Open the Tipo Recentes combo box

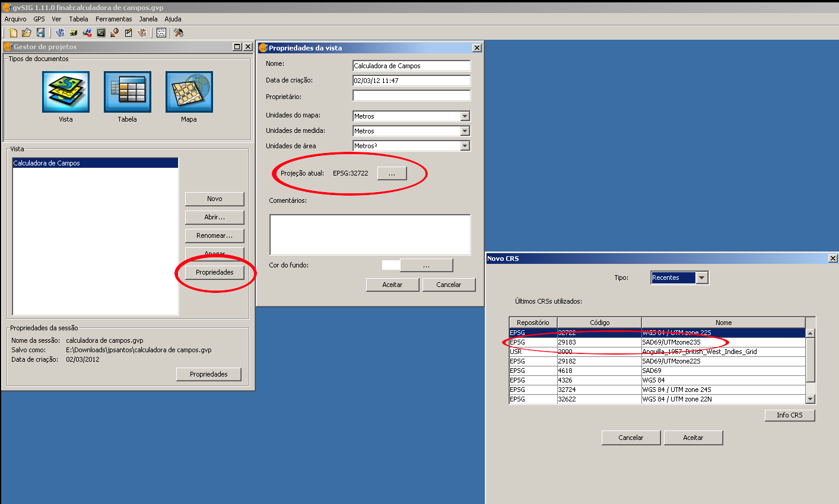702,277
